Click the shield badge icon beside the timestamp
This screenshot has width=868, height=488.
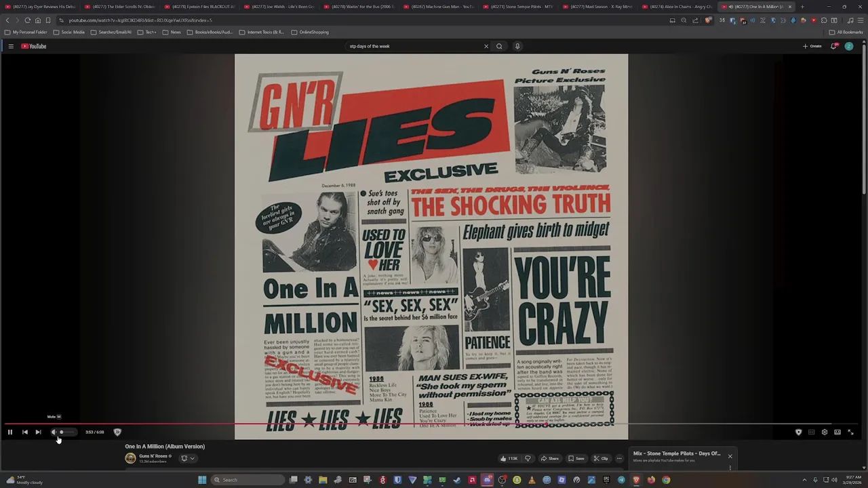click(117, 432)
